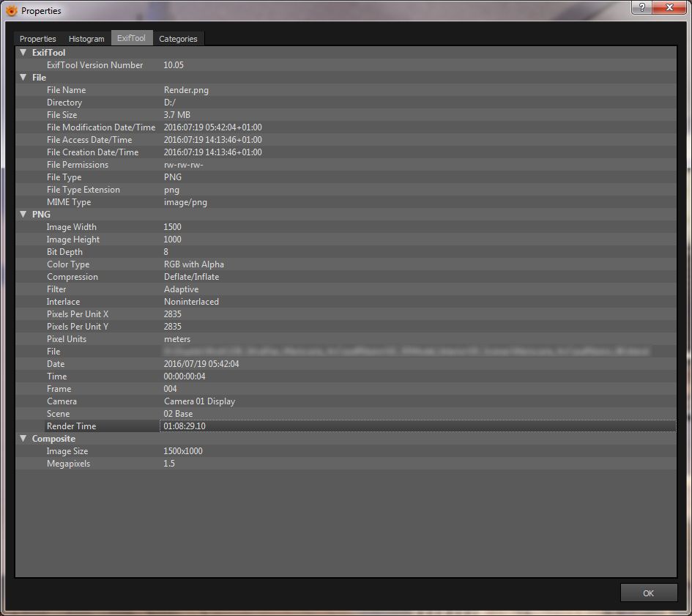
Task: Collapse the ExifTool section triangle
Action: [x=23, y=52]
